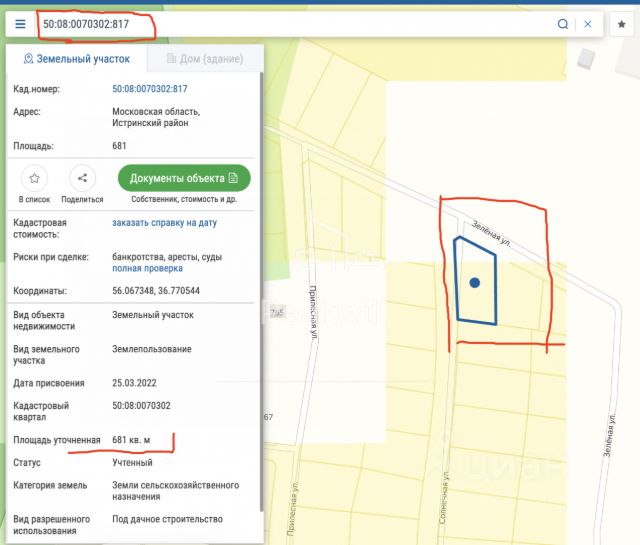
Task: Click Под дачное строительство text
Action: tap(167, 519)
